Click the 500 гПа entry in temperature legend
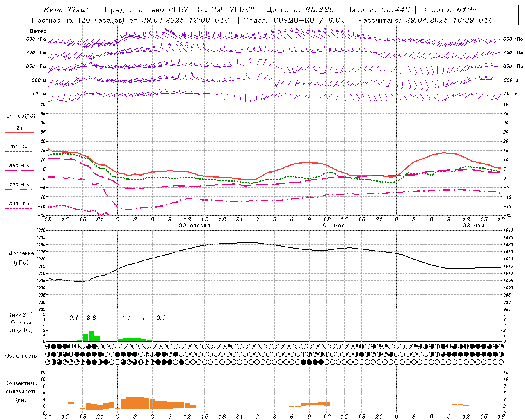Image resolution: width=525 pixels, height=420 pixels. (19, 204)
